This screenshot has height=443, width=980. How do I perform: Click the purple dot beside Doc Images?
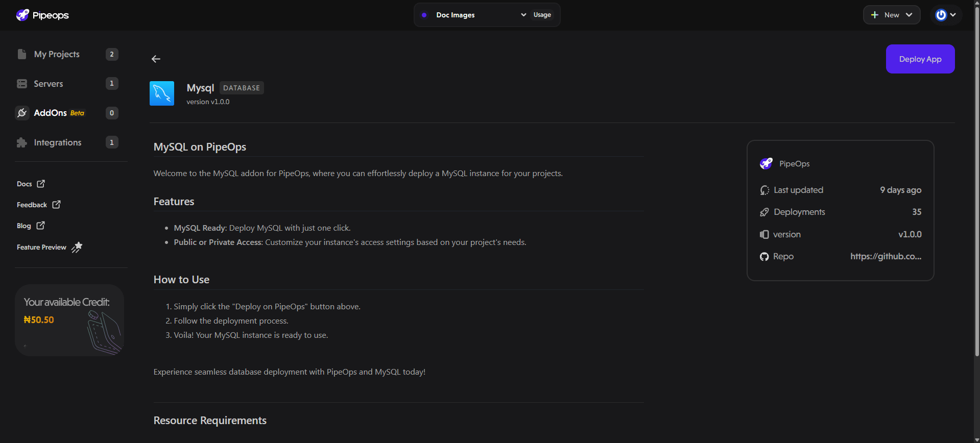(424, 15)
